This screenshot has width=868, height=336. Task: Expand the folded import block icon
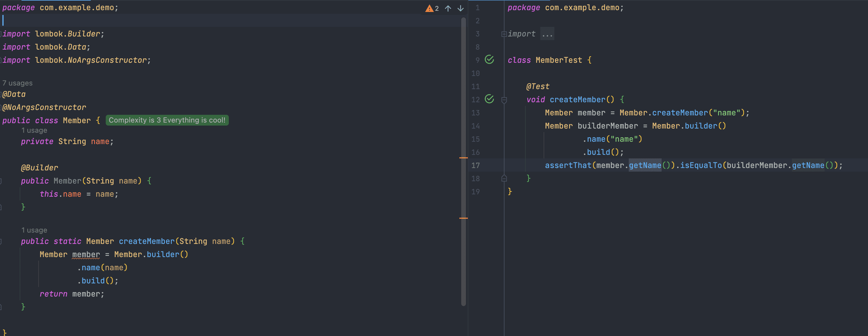(x=504, y=34)
